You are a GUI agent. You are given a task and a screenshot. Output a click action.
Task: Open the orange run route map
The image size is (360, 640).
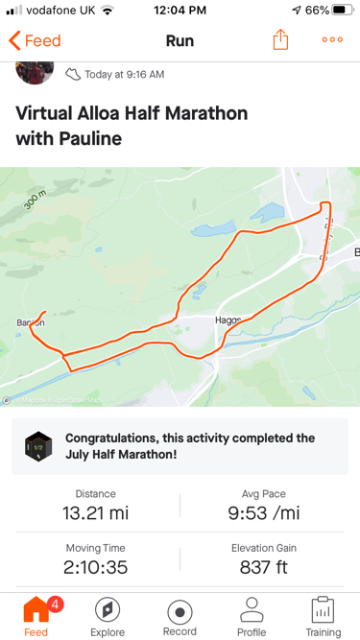pos(180,287)
